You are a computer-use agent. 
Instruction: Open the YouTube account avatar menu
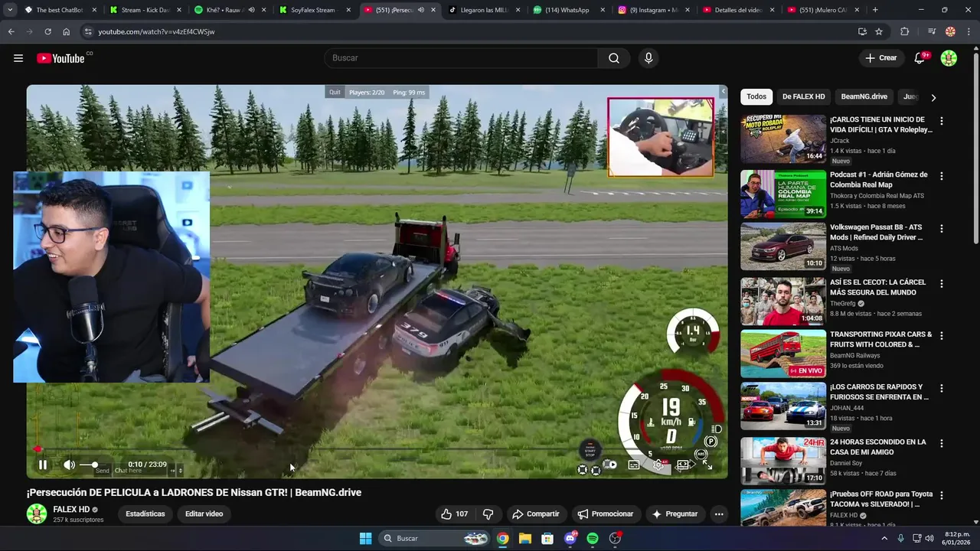(x=949, y=58)
